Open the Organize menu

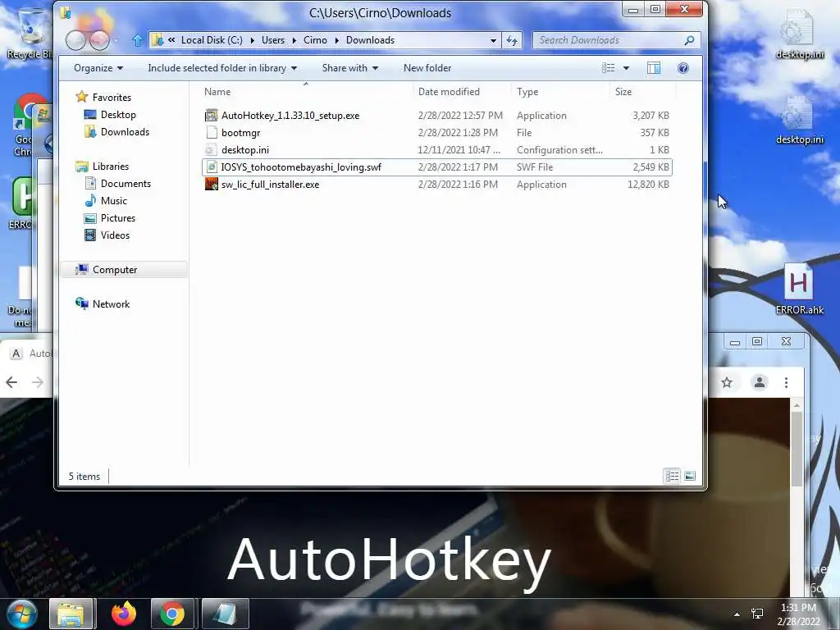98,68
